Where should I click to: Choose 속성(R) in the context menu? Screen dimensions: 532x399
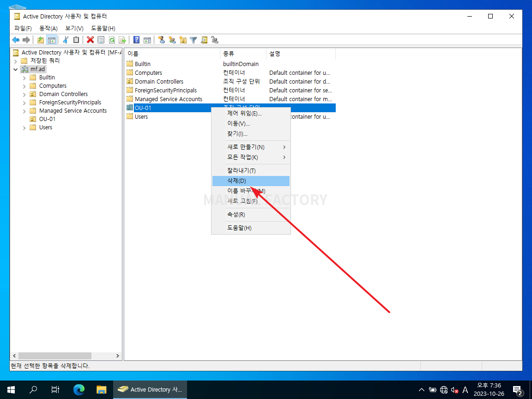[x=251, y=214]
